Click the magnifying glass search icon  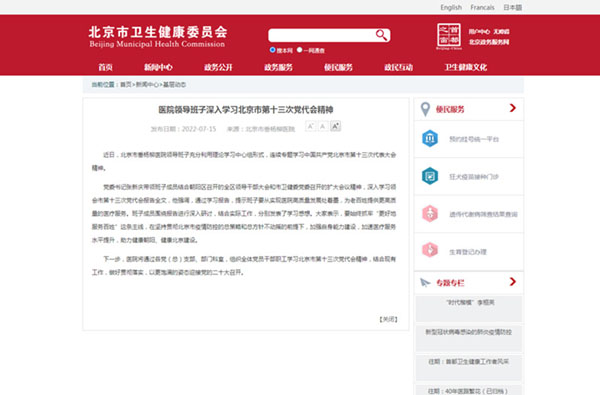point(381,35)
